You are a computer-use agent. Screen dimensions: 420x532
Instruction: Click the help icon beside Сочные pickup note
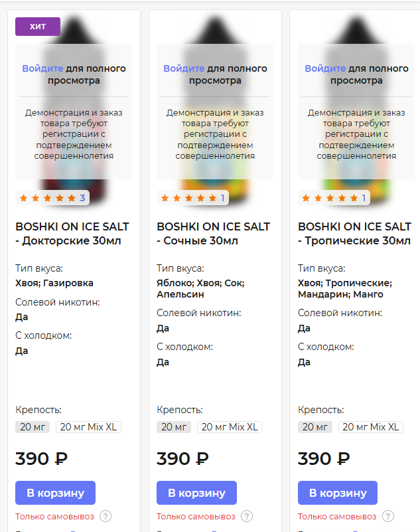tap(247, 516)
